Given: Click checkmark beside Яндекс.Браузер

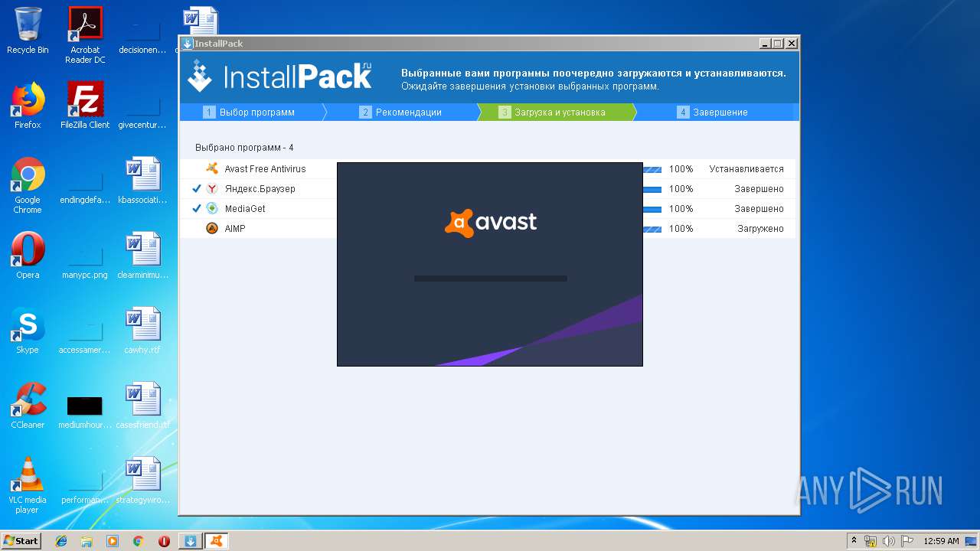Looking at the screenshot, I should [x=197, y=188].
